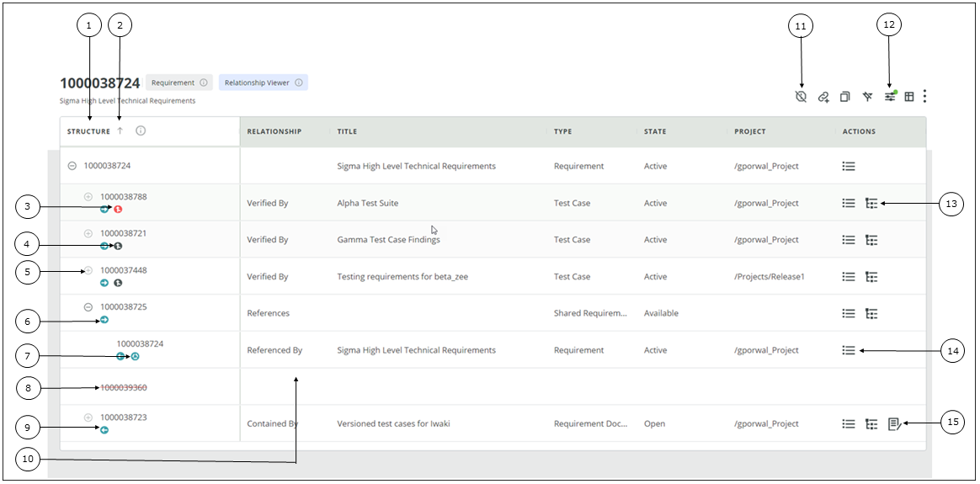Click 'Testing requirements for beta_zee' title
Image resolution: width=980 pixels, height=484 pixels.
pyautogui.click(x=402, y=276)
